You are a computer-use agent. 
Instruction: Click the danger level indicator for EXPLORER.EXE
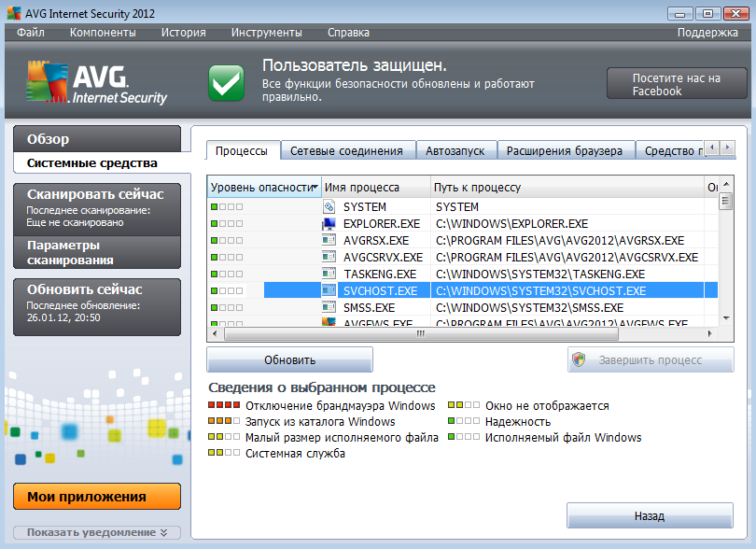pos(227,224)
